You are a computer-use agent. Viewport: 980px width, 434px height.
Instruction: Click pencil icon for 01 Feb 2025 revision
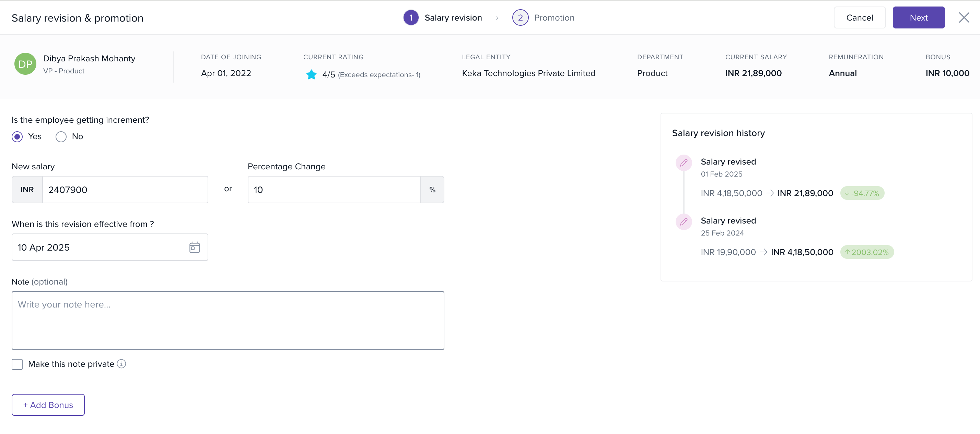coord(683,162)
